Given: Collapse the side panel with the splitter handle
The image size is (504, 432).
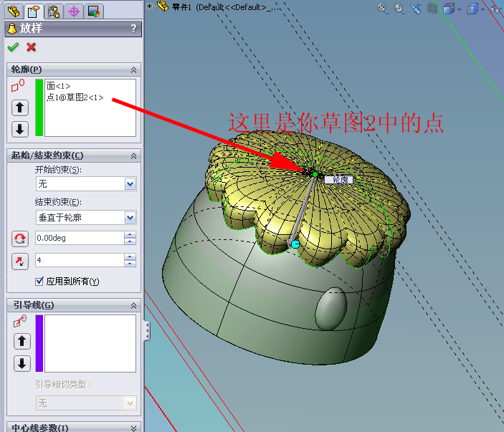Looking at the screenshot, I should [x=146, y=331].
